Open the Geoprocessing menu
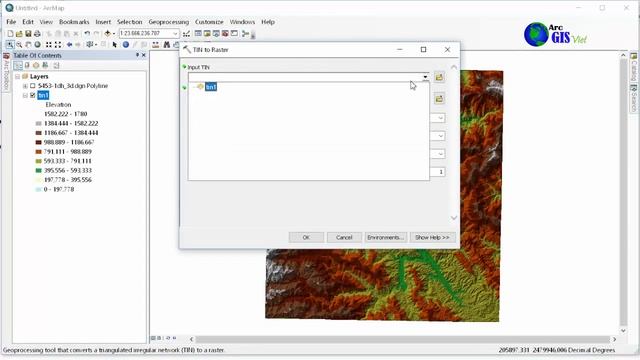 coord(169,22)
